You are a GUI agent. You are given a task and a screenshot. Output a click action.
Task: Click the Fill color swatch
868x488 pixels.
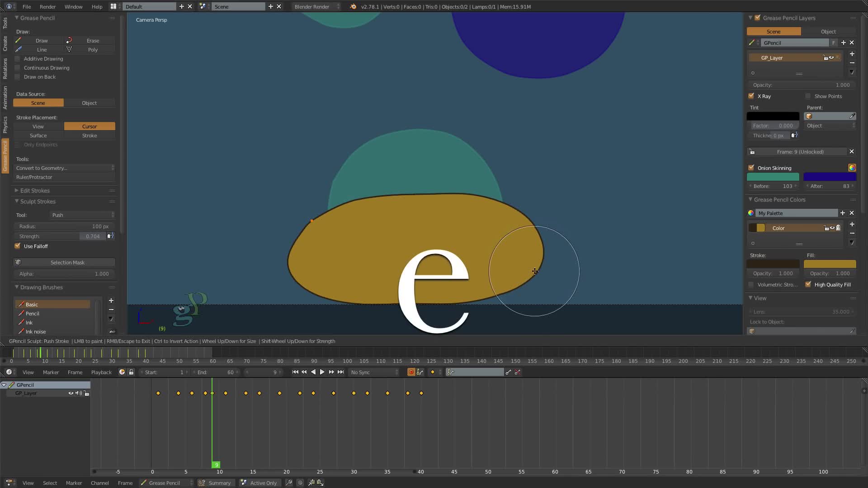(830, 264)
